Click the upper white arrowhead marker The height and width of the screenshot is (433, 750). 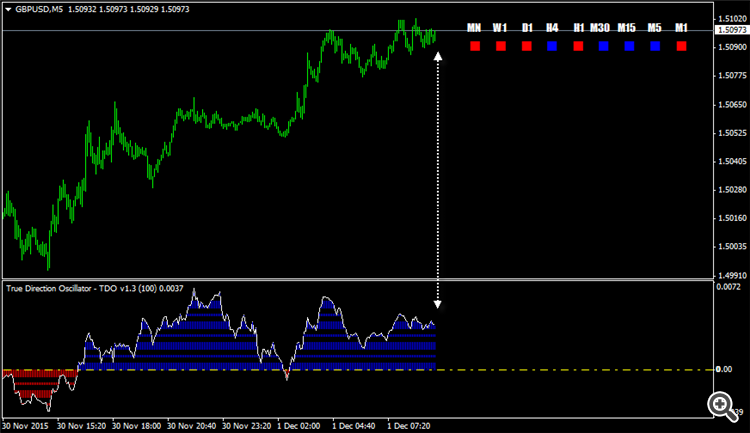click(438, 56)
